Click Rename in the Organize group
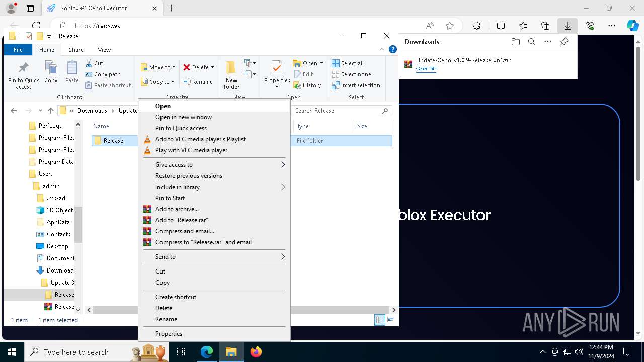644x362 pixels. [198, 82]
